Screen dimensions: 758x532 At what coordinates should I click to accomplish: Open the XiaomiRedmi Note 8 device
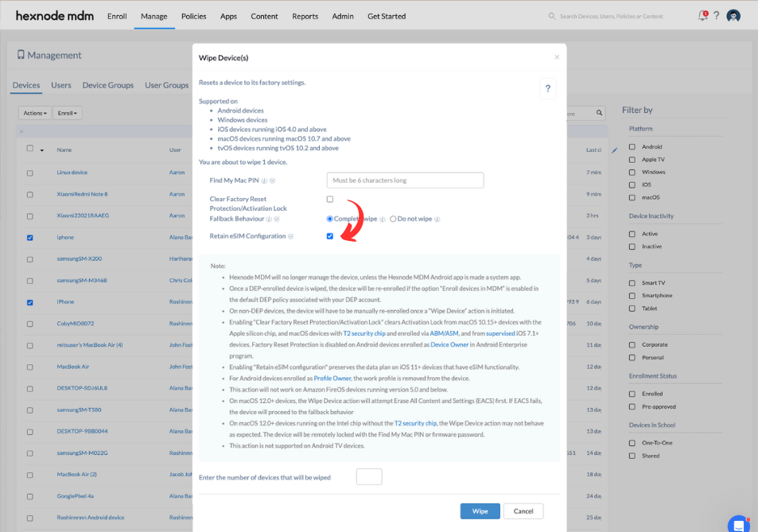(x=82, y=194)
